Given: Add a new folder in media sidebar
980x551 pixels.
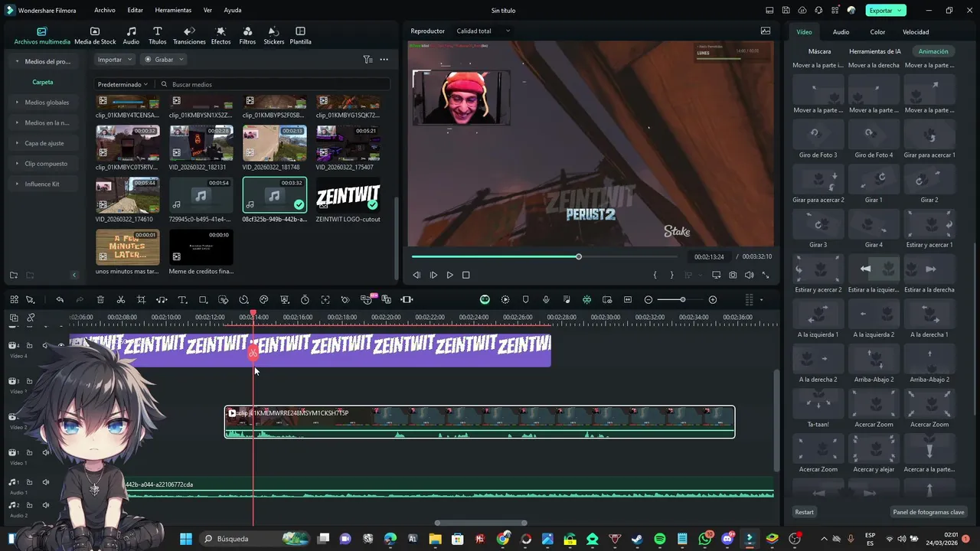Looking at the screenshot, I should click(x=14, y=275).
